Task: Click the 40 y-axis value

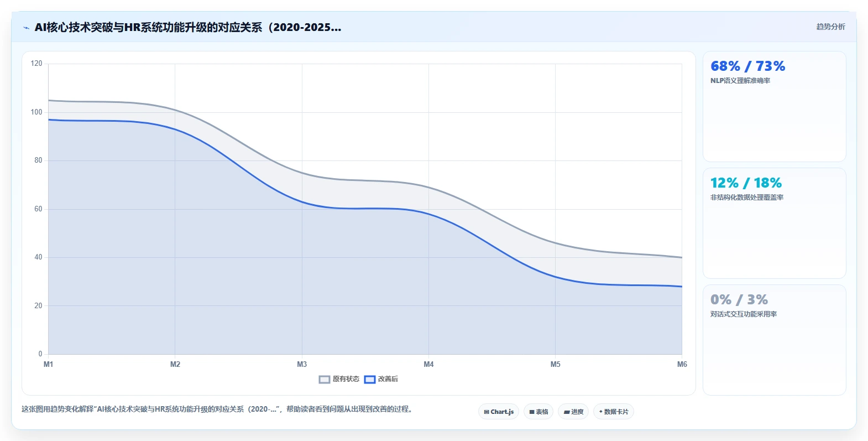Action: point(38,257)
